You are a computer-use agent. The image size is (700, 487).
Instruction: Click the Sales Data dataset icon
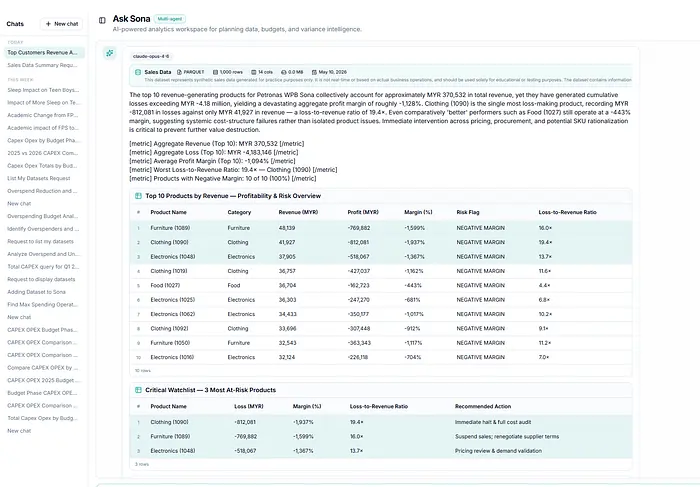click(138, 72)
